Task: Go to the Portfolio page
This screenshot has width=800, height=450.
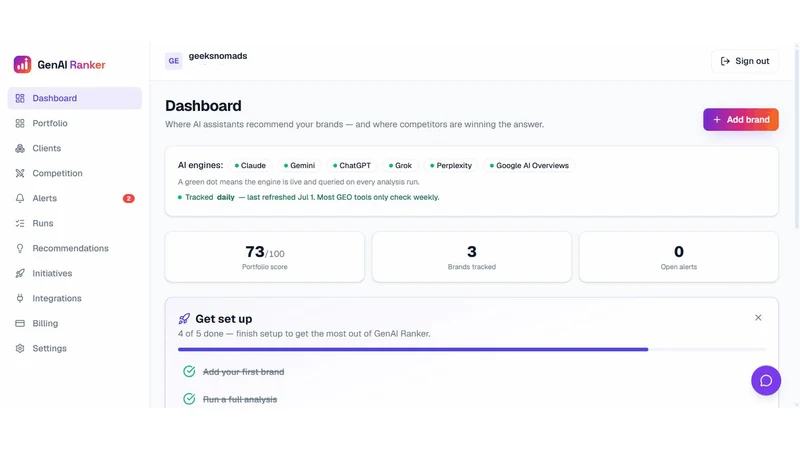Action: click(74, 123)
